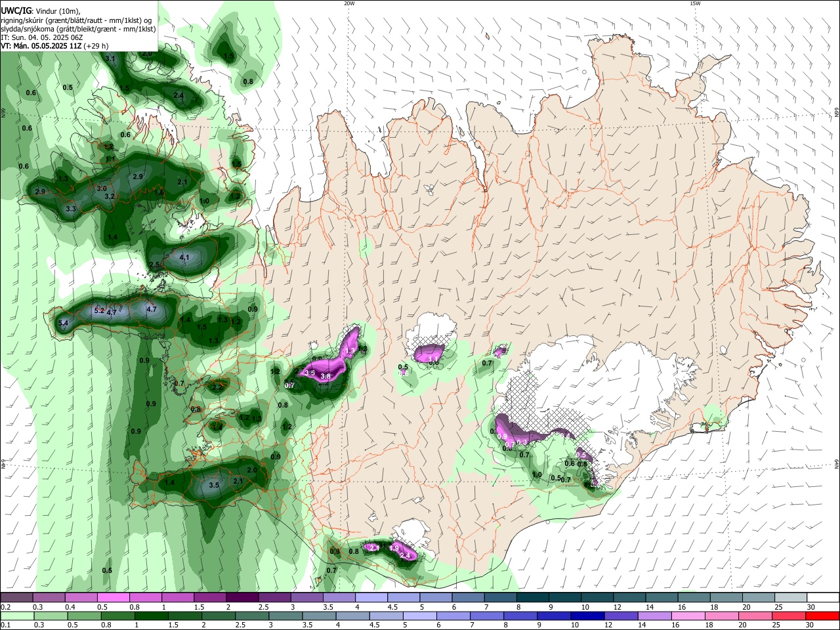840x630 pixels.
Task: Click the 'Vindur (10m)' label
Action: [x=58, y=11]
